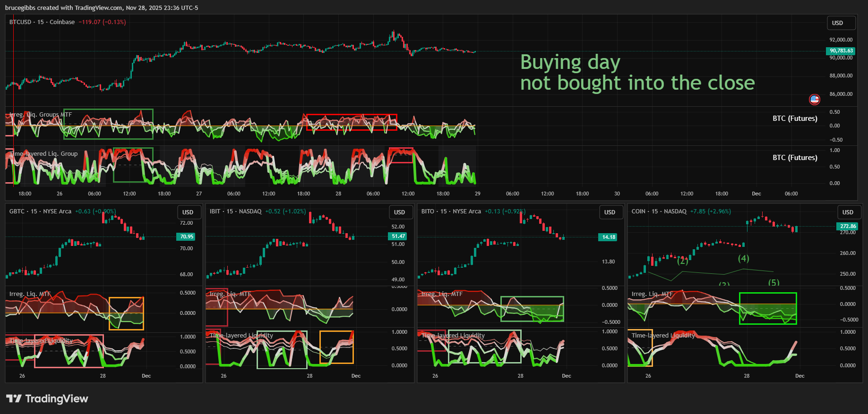Click the 51.47 price tag on IBIT
This screenshot has height=414, width=868.
398,236
